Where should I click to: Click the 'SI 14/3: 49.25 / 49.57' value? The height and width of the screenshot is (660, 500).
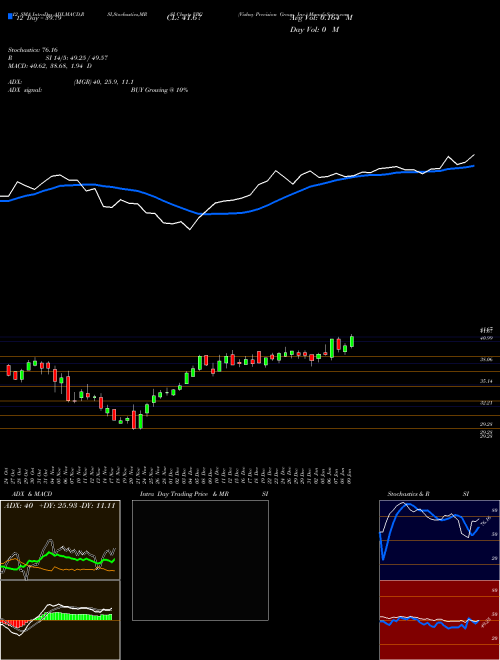(x=77, y=58)
